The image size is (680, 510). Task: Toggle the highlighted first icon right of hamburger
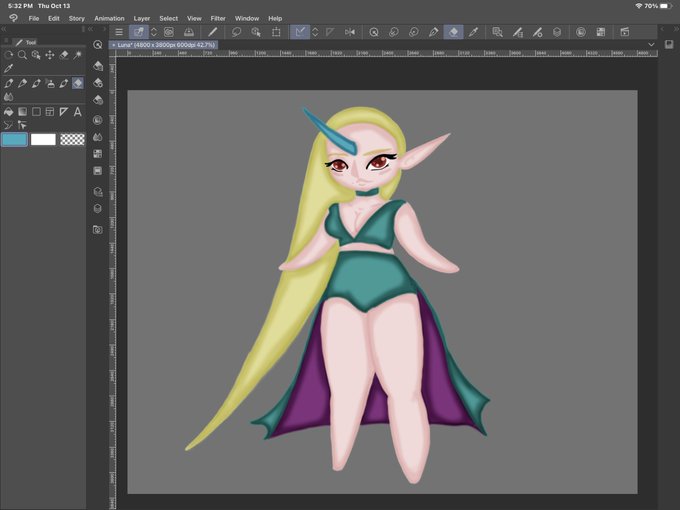139,32
